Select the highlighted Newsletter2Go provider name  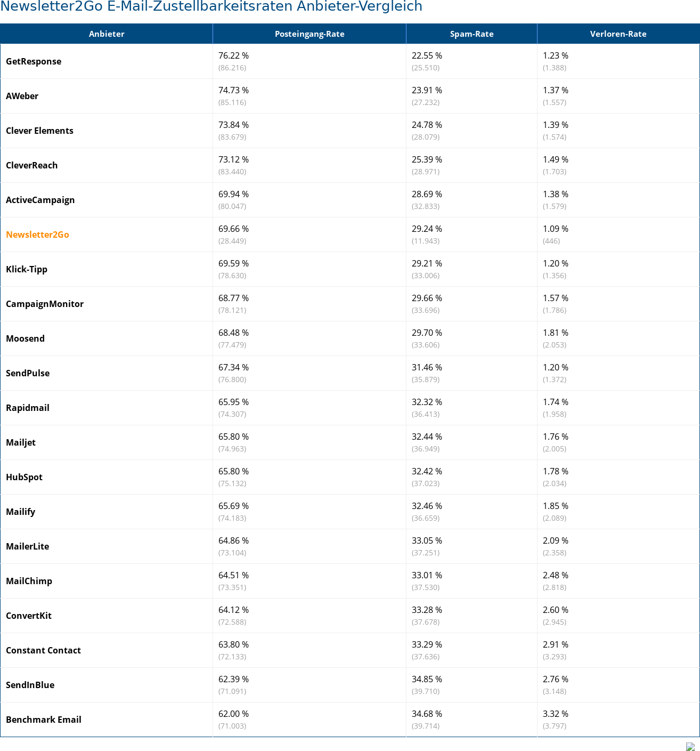point(37,235)
